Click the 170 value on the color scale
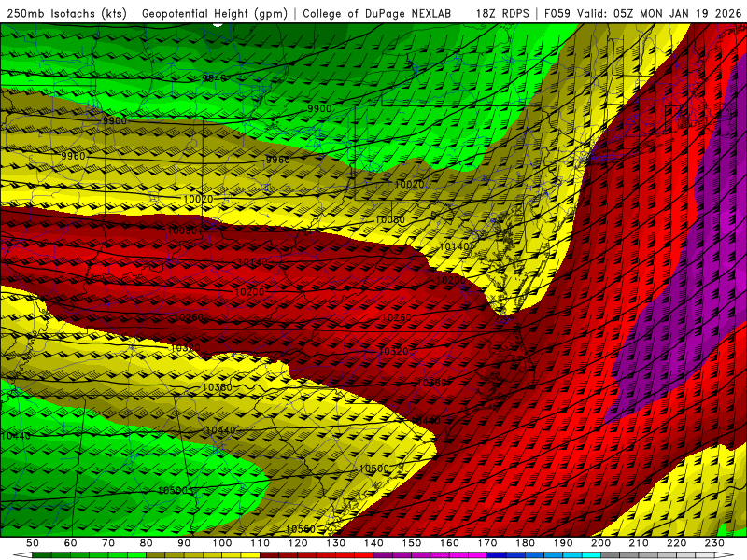The width and height of the screenshot is (747, 560). pos(487,543)
